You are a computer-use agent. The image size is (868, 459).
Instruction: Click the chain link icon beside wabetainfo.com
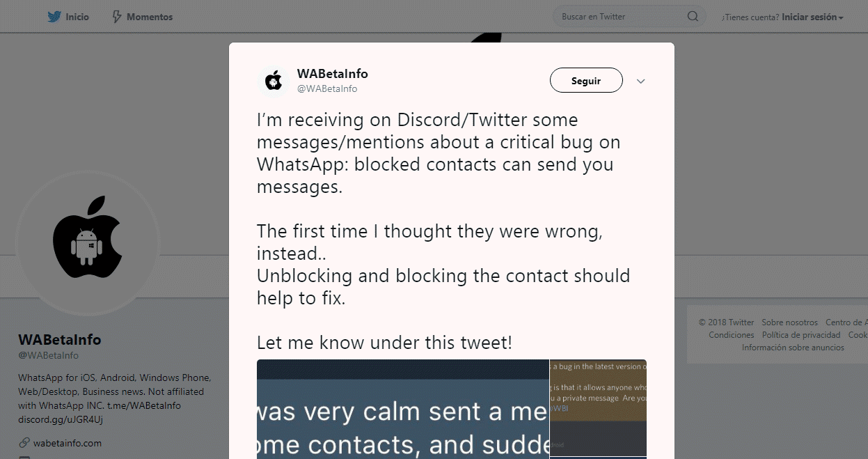(24, 443)
